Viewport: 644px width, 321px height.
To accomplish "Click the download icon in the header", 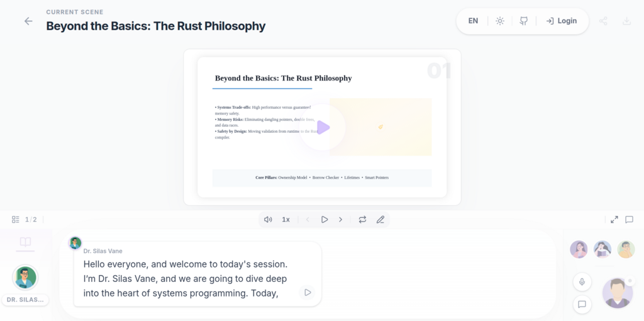I will click(x=626, y=21).
